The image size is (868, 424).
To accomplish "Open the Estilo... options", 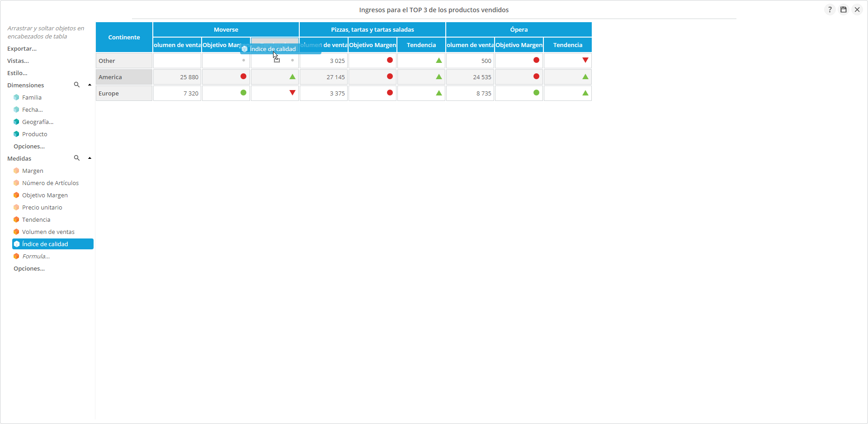I will coord(17,73).
